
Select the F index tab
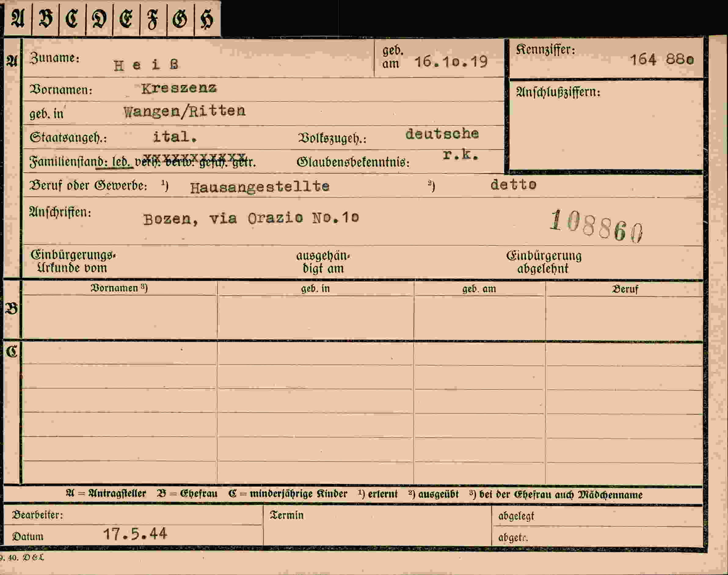point(153,19)
